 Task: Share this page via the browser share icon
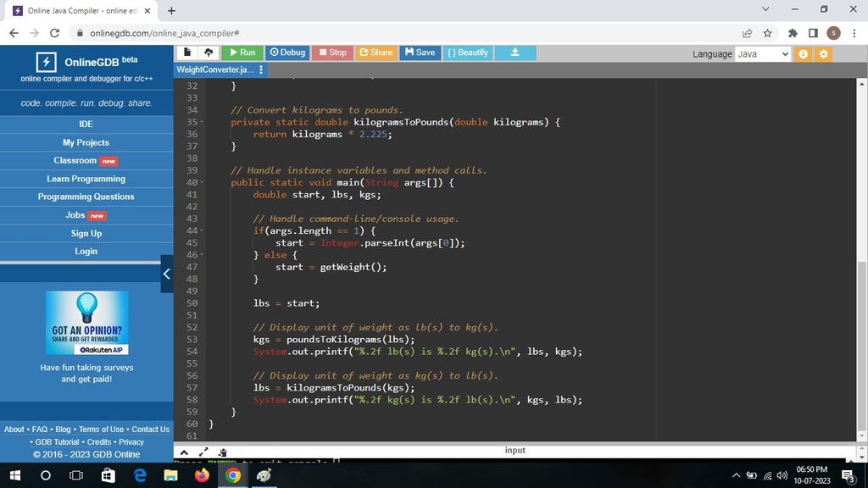[x=747, y=33]
